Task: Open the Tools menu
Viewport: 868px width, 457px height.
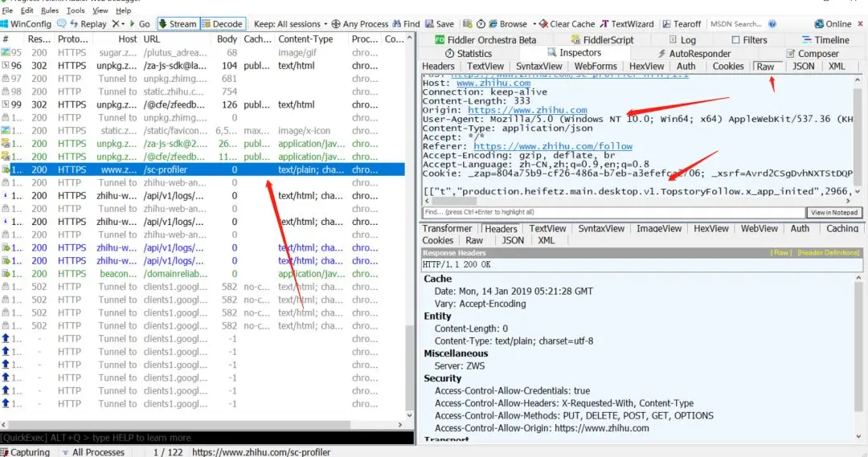Action: point(76,10)
